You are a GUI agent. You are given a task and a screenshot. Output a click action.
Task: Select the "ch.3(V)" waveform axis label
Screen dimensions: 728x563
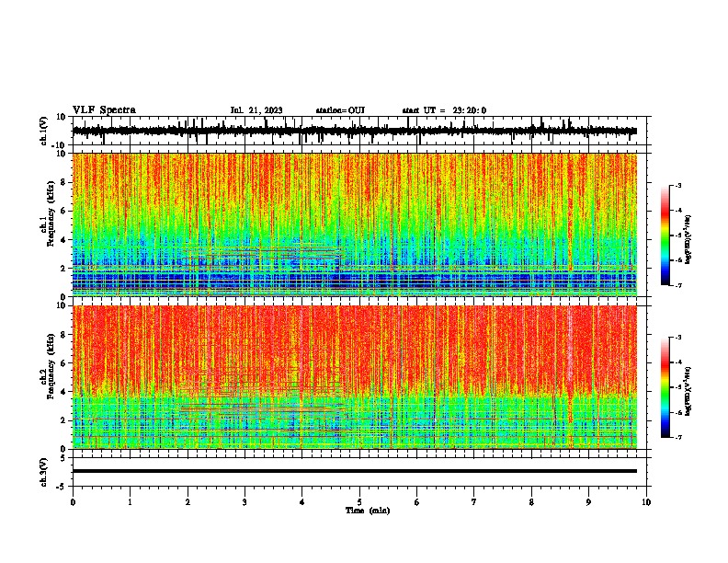(x=43, y=472)
